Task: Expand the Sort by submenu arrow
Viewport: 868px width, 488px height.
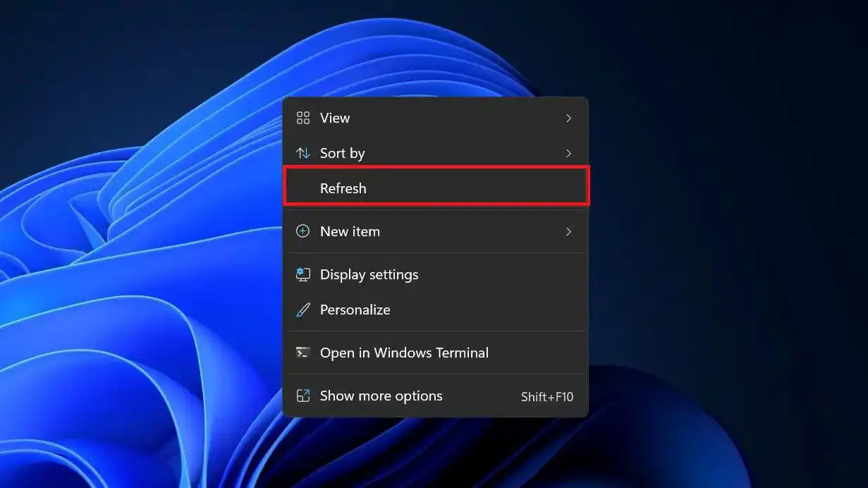Action: [568, 153]
